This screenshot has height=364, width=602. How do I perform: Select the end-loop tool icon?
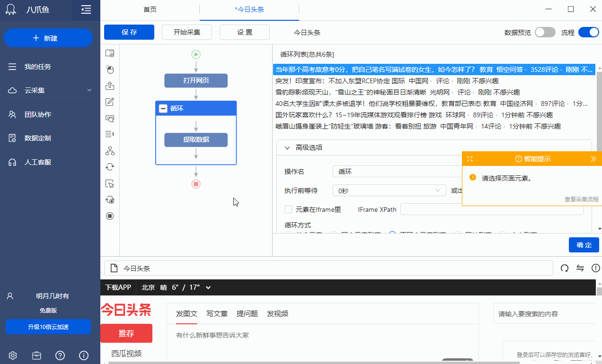coord(110,200)
